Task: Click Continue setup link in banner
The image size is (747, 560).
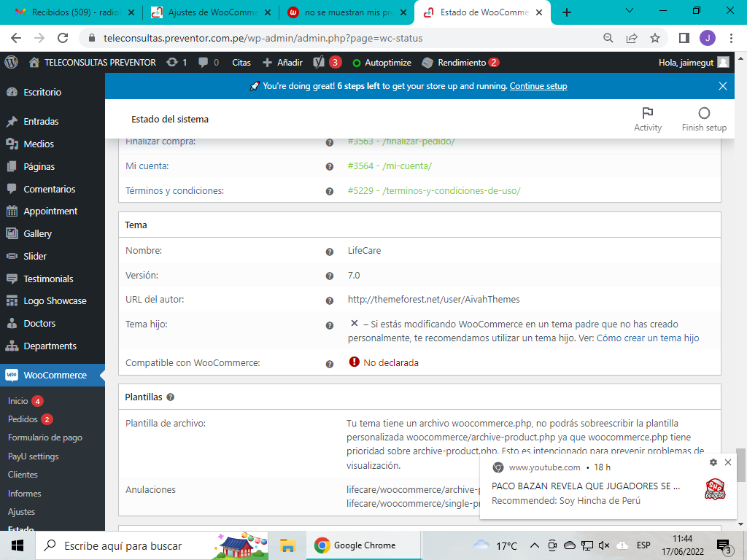Action: tap(538, 86)
